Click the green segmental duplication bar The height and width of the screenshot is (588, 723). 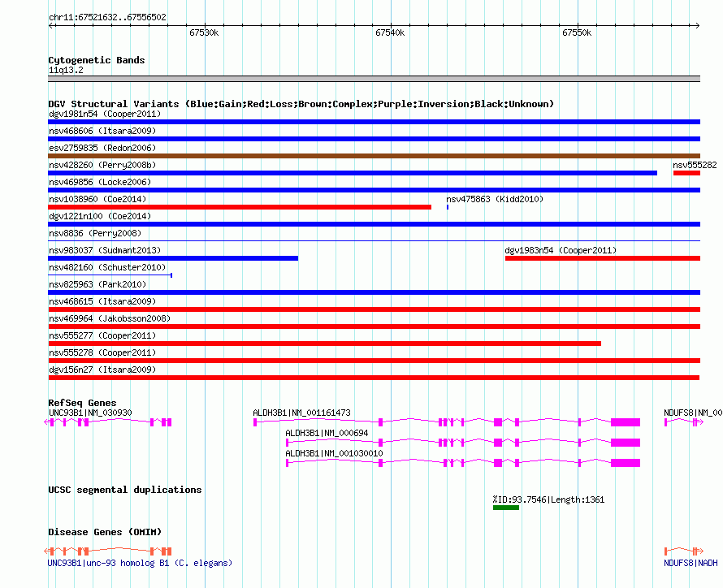click(506, 508)
